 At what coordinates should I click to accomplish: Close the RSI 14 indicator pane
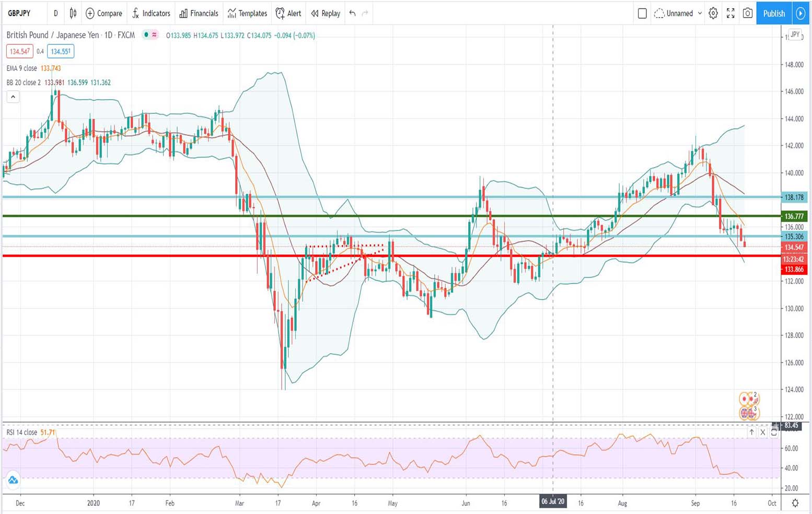(x=763, y=433)
